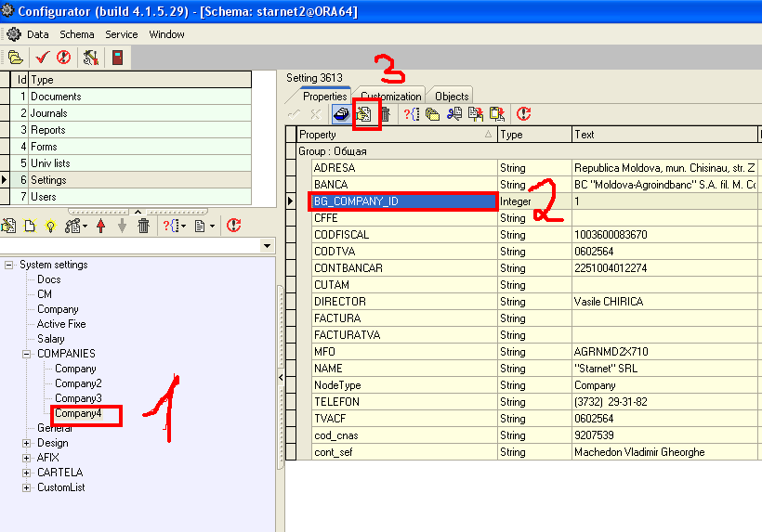Select the BG_COMPANY_ID property row

tap(404, 201)
